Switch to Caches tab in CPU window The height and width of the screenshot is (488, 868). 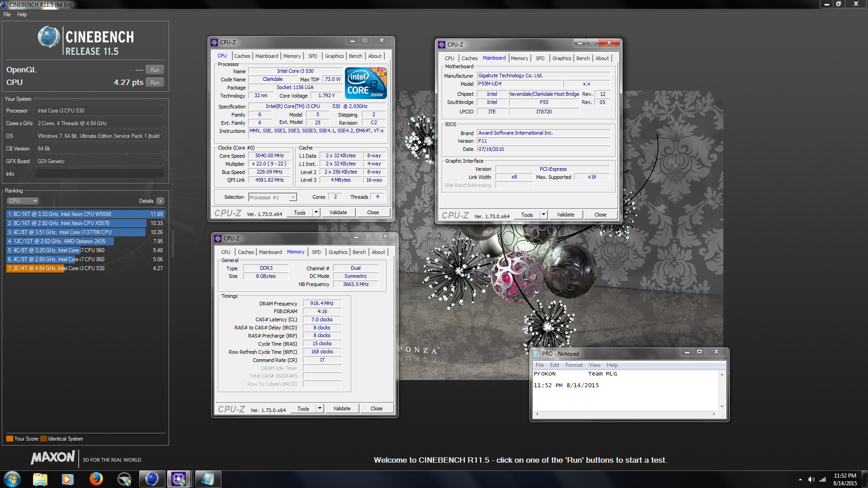[x=242, y=56]
